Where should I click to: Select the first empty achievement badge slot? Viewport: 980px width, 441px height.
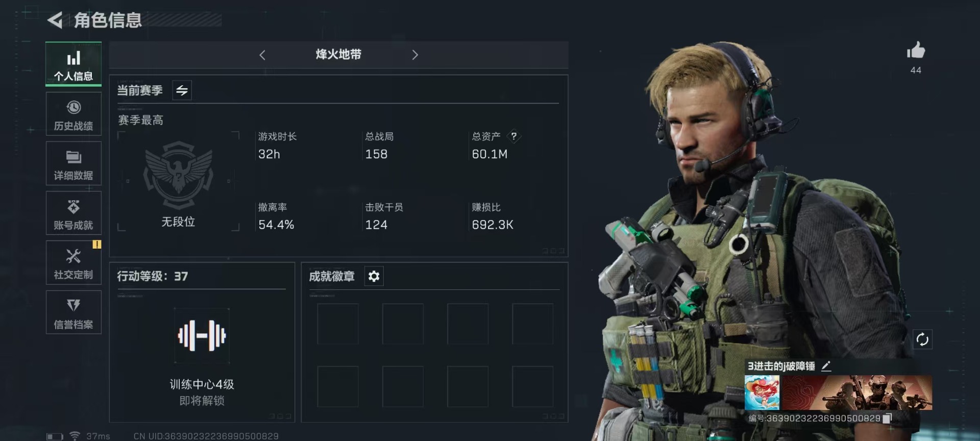338,324
